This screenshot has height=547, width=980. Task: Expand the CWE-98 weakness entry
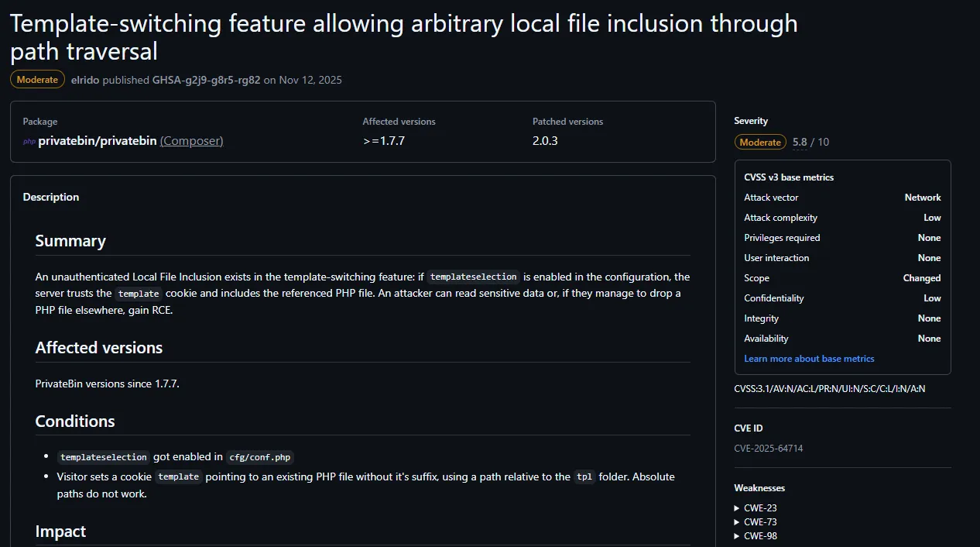pos(759,536)
